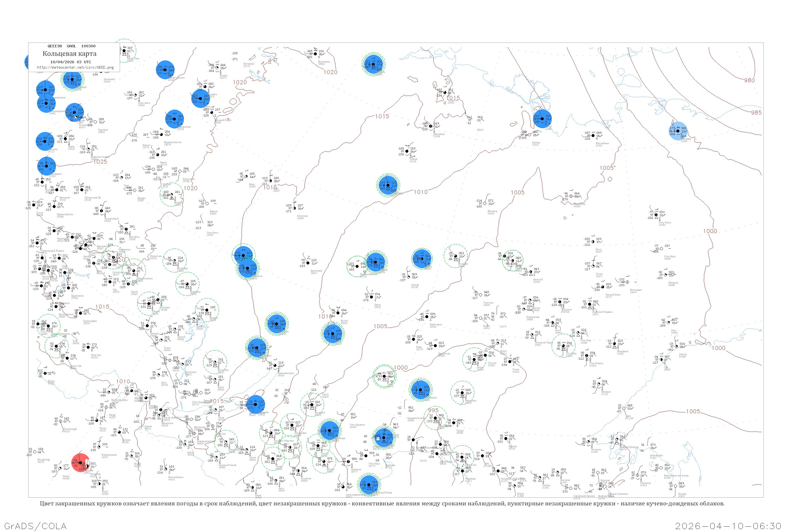The image size is (798, 532).
Task: Select the blue station circle at Верещагино
Action: point(174,119)
